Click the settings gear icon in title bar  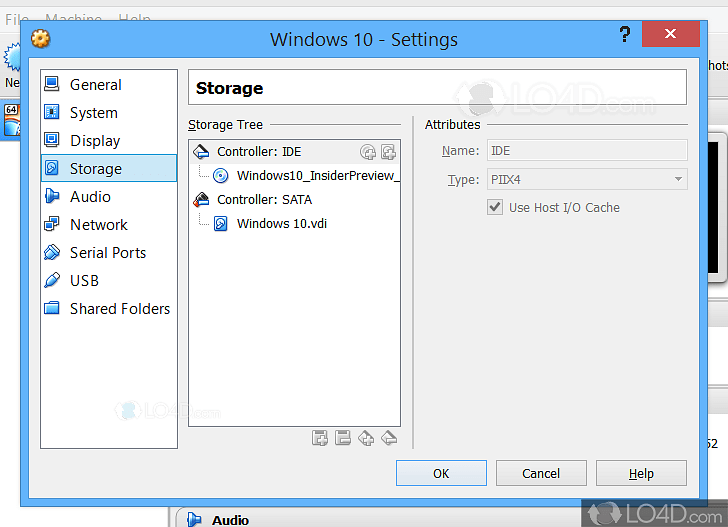pyautogui.click(x=40, y=39)
